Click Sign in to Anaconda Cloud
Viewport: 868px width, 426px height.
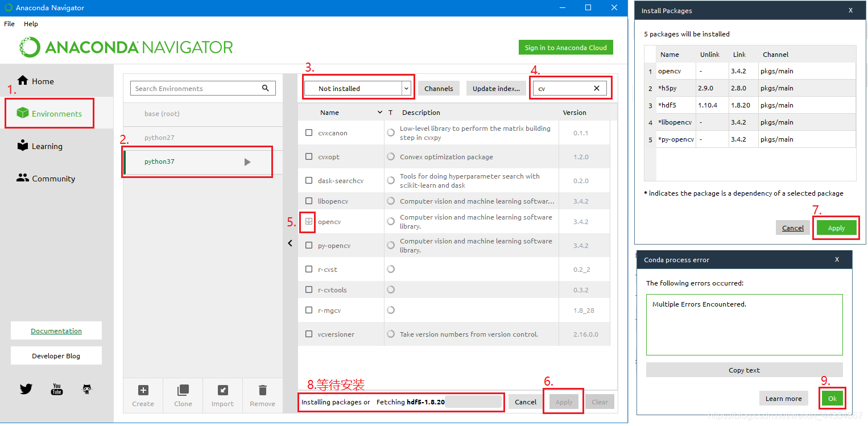pos(565,47)
